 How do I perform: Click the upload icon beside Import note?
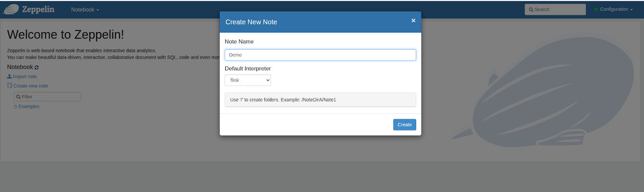(9, 76)
